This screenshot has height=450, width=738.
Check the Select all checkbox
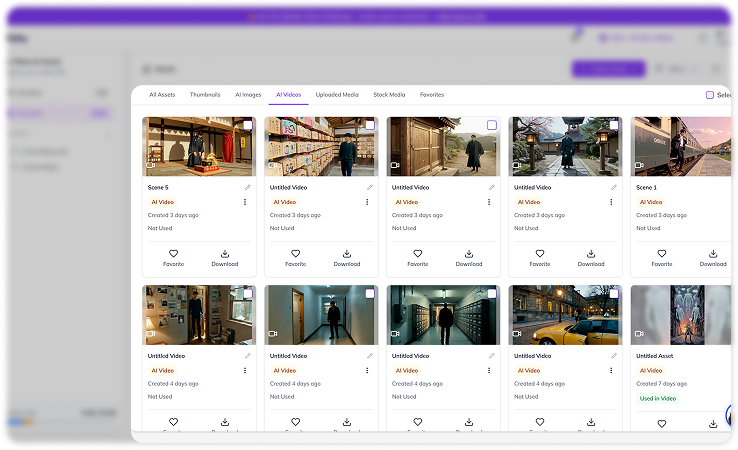pos(710,95)
